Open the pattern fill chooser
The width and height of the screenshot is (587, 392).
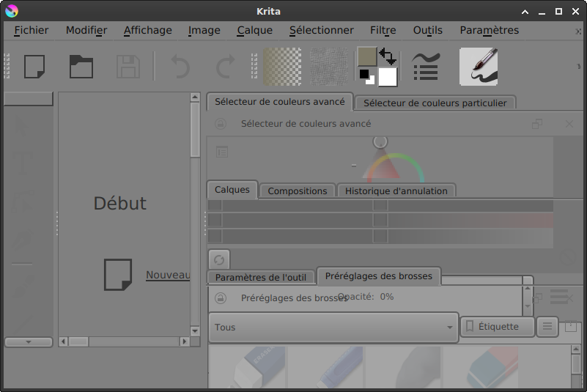point(329,67)
